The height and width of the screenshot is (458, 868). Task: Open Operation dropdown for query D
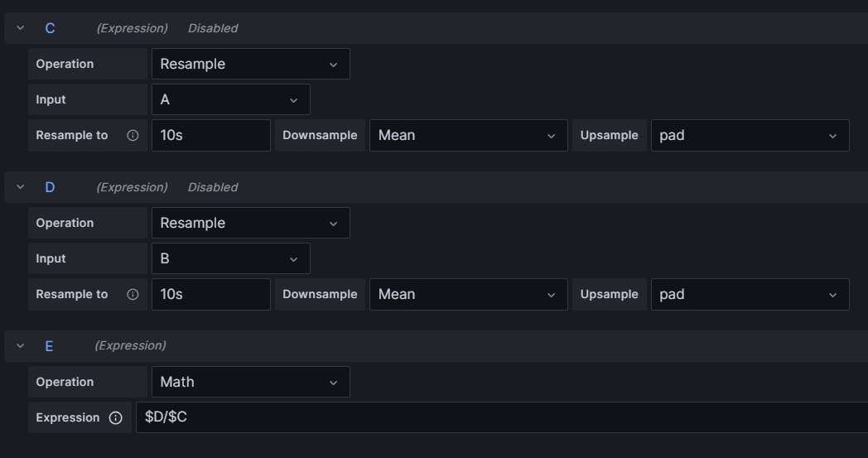(x=251, y=223)
